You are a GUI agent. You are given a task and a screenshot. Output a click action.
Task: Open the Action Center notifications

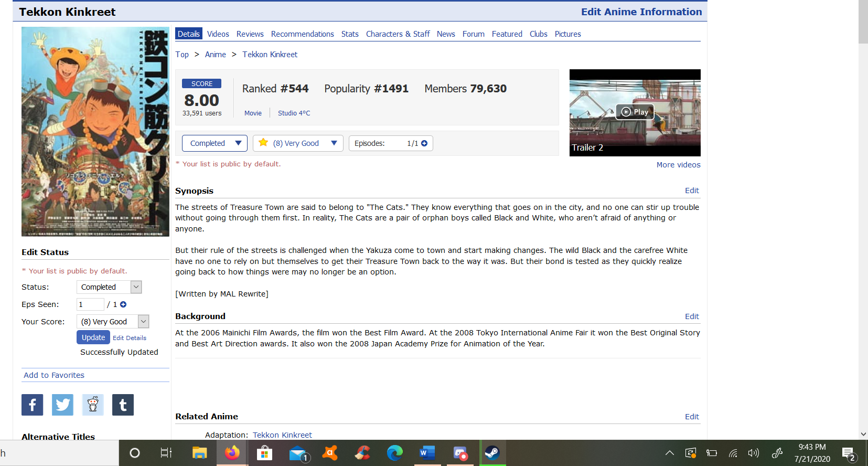pos(849,454)
